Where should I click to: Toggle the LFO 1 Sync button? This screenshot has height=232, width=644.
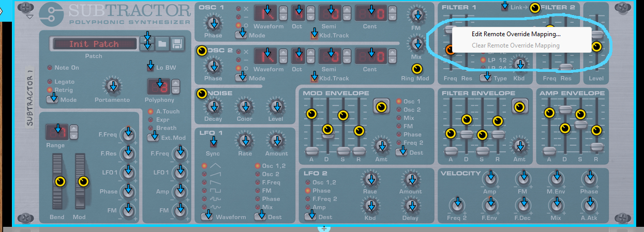click(213, 142)
